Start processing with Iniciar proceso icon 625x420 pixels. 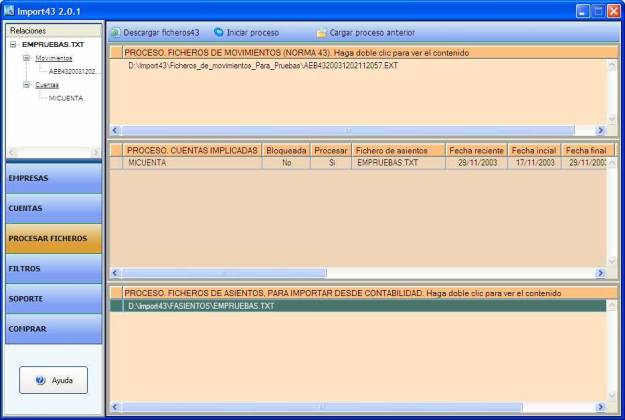[x=218, y=32]
